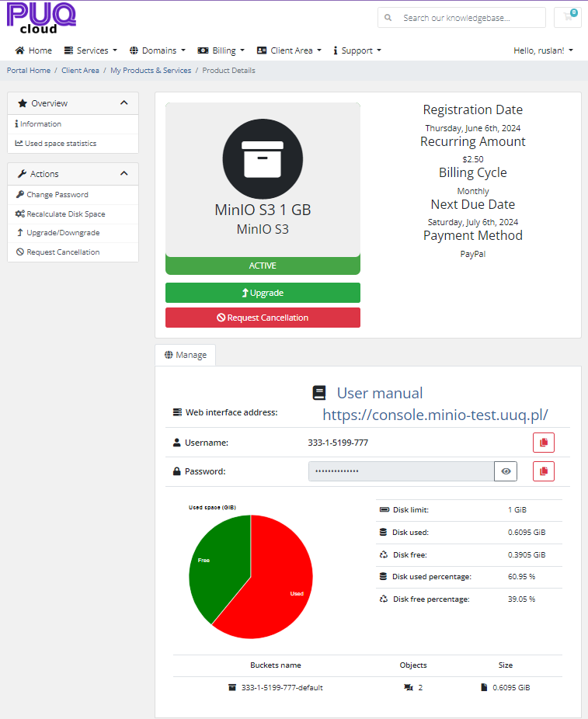The height and width of the screenshot is (719, 588).
Task: Click the Disk used percentage icon
Action: coord(384,576)
